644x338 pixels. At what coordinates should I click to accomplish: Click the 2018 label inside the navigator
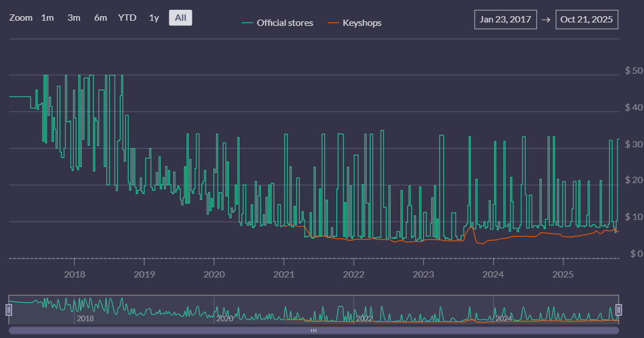pos(85,318)
